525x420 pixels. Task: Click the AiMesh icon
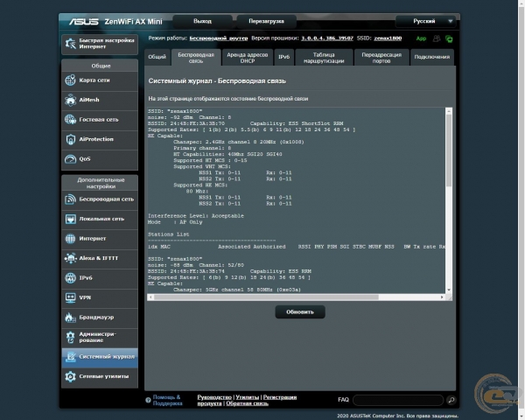70,100
